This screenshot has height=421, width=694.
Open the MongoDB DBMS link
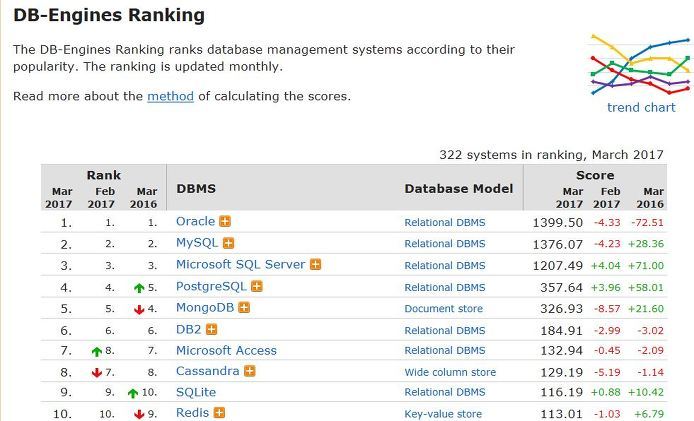pyautogui.click(x=205, y=307)
